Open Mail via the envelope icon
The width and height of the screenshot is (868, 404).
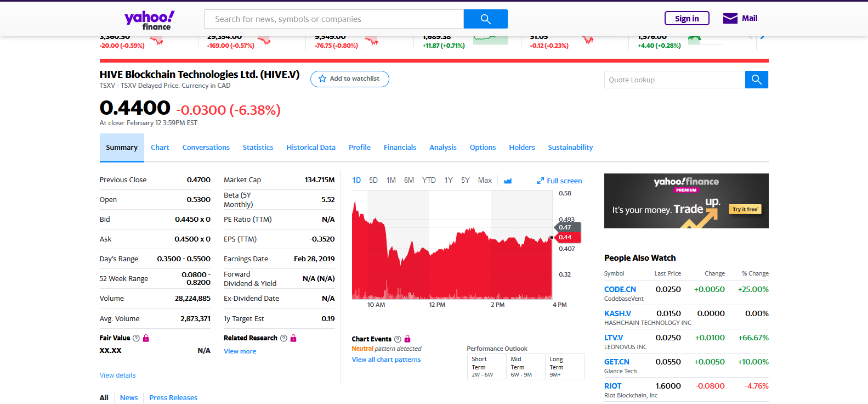coord(730,19)
